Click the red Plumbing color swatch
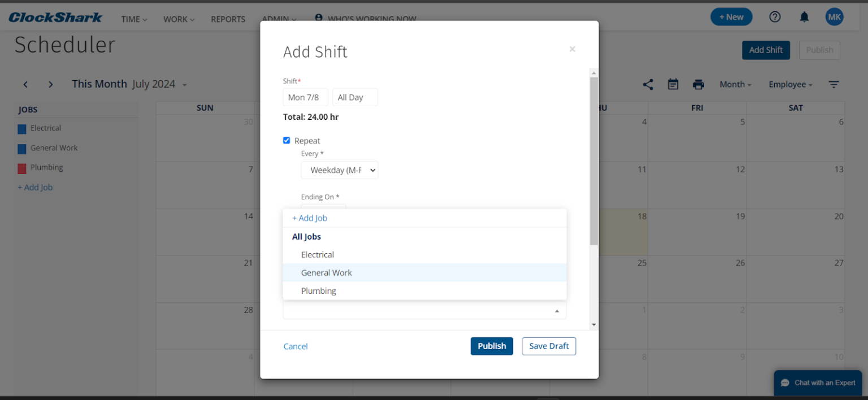Image resolution: width=868 pixels, height=400 pixels. [x=22, y=168]
